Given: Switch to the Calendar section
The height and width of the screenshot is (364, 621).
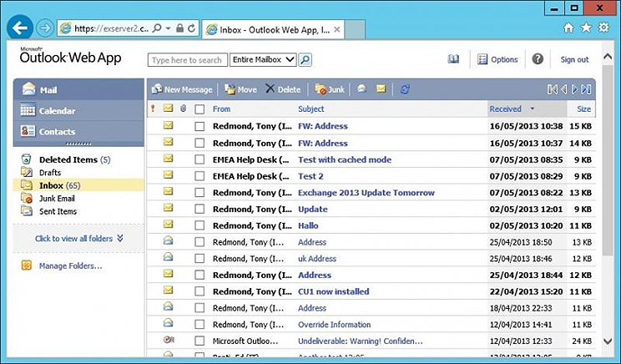Looking at the screenshot, I should [x=57, y=110].
